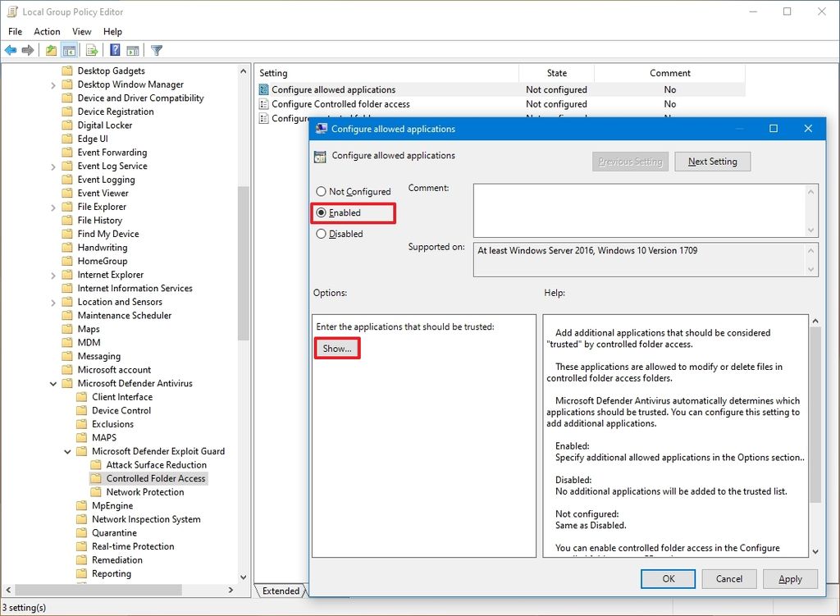Select the Not Configured radio button
This screenshot has width=840, height=616.
322,191
